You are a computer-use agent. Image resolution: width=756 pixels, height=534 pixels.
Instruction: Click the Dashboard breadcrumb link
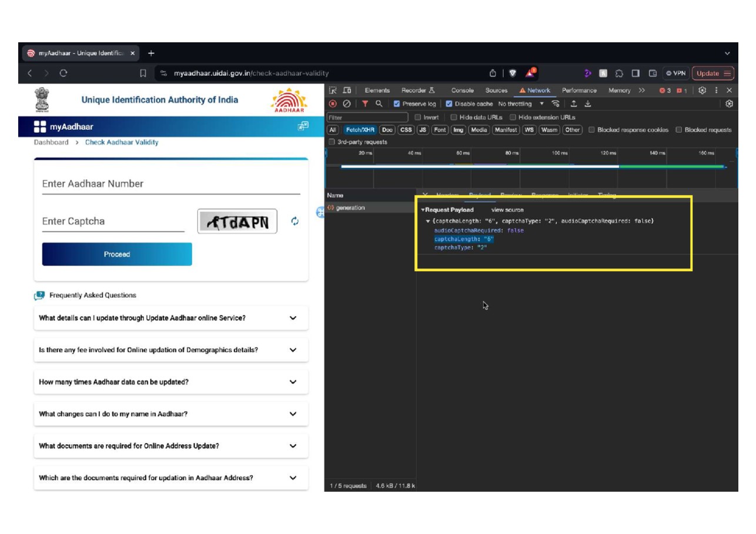pos(51,142)
